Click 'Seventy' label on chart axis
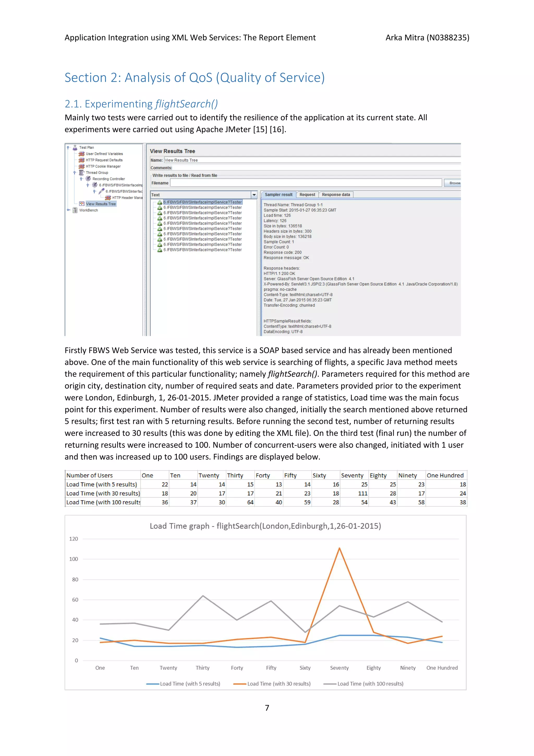This screenshot has width=534, height=756. [x=339, y=668]
